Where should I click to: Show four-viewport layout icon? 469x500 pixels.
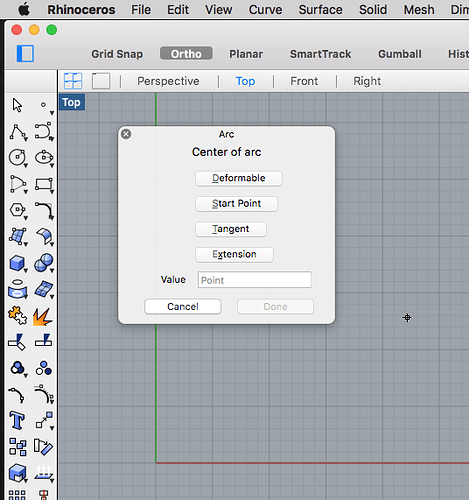(73, 81)
